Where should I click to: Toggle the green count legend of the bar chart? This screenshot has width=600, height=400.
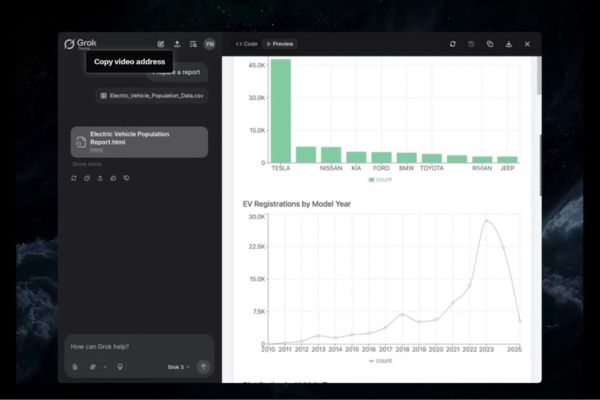click(x=380, y=180)
